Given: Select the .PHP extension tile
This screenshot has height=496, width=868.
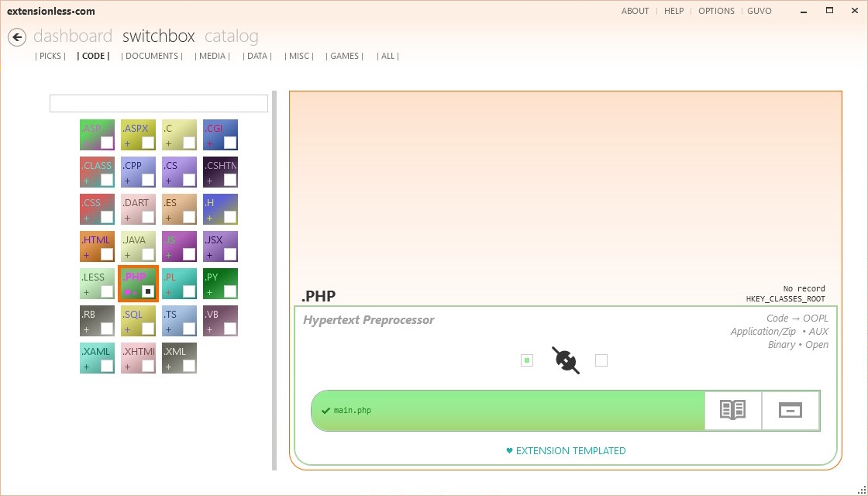Looking at the screenshot, I should (137, 282).
